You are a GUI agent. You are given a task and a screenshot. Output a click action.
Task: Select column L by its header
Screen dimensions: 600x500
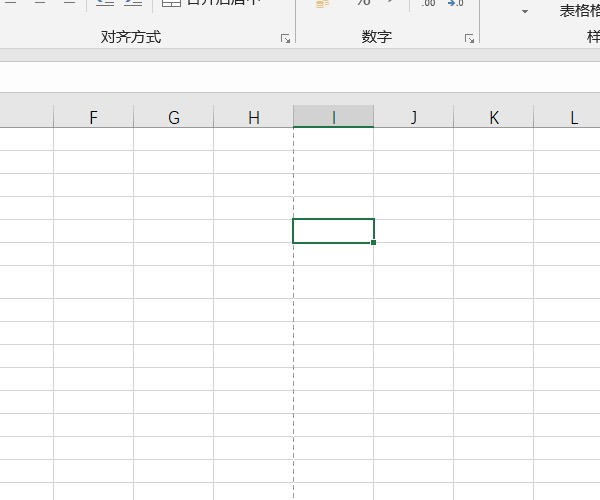click(573, 117)
